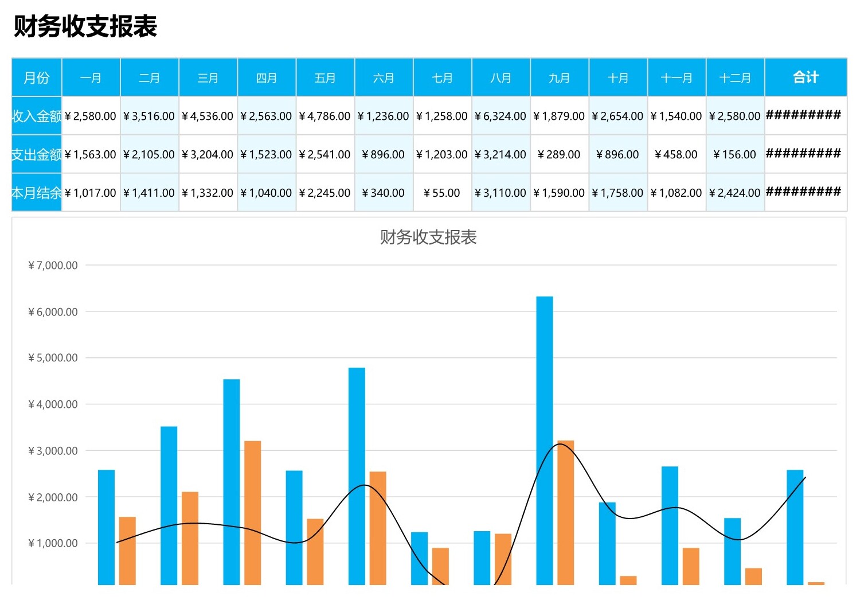Click the balance cell showing ¥55.00

pyautogui.click(x=442, y=193)
